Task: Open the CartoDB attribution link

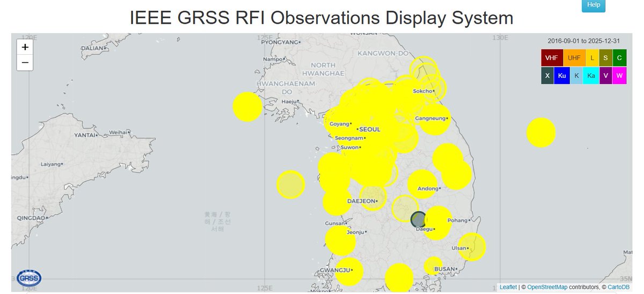Action: pyautogui.click(x=618, y=288)
